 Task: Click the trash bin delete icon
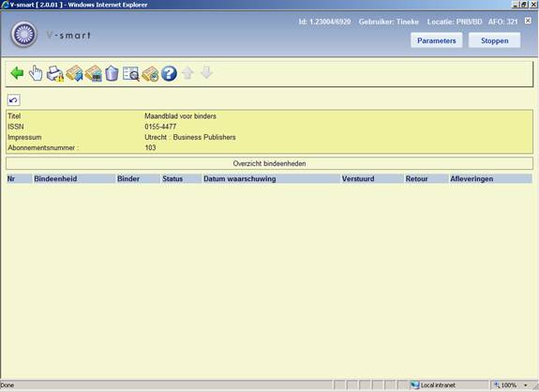(x=112, y=73)
